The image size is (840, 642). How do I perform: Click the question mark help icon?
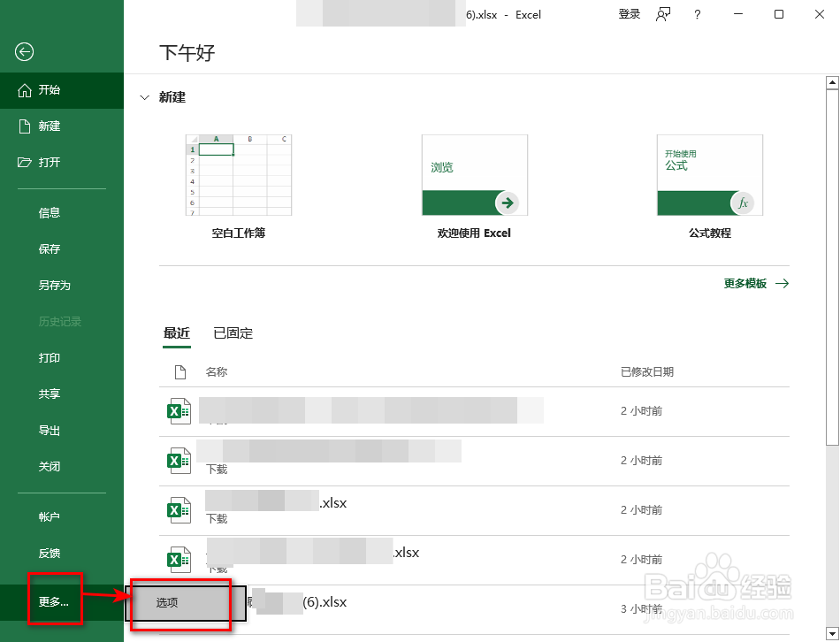697,14
